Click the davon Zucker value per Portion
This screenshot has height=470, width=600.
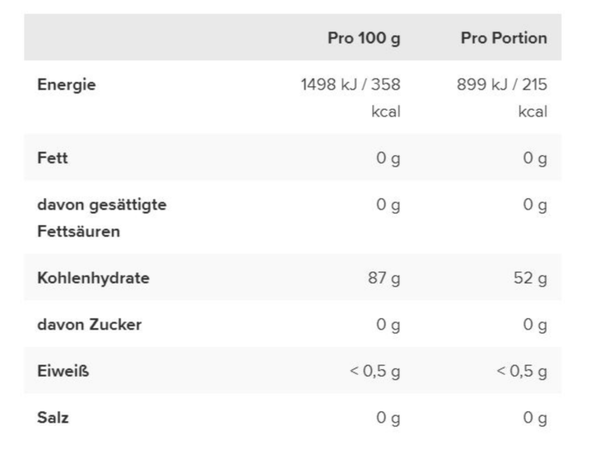pos(535,325)
